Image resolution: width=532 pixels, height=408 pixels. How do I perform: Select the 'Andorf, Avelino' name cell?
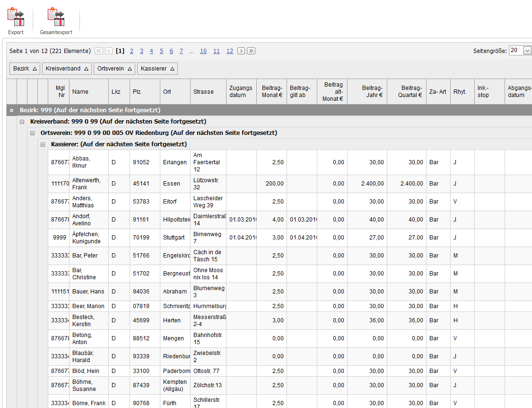(x=89, y=220)
